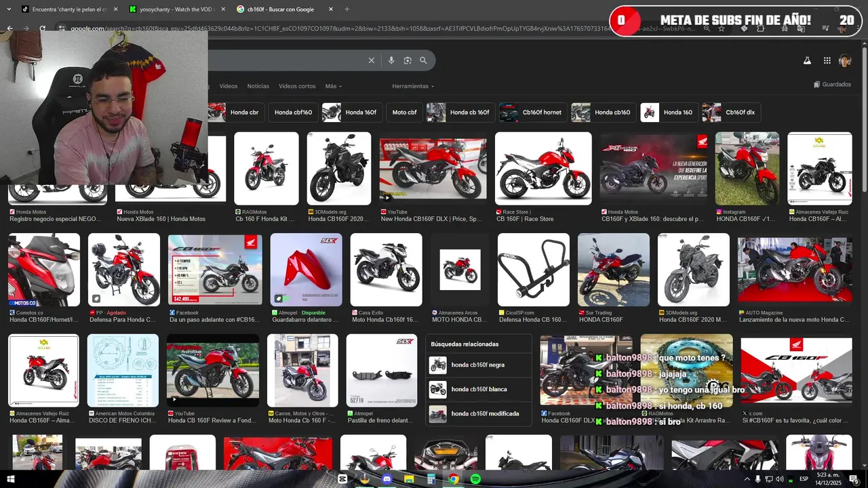Start voice search with the microphone icon
Viewport: 868px width, 488px height.
point(391,60)
